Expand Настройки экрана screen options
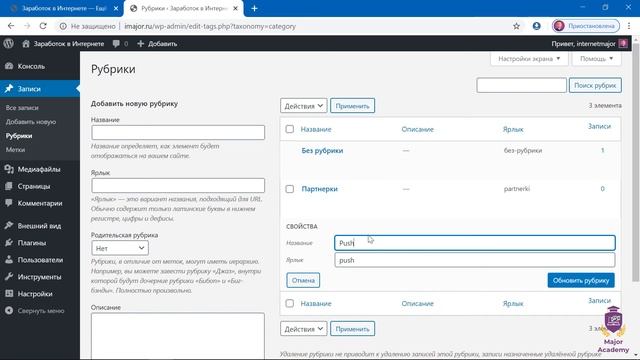Image resolution: width=640 pixels, height=360 pixels. [x=529, y=59]
